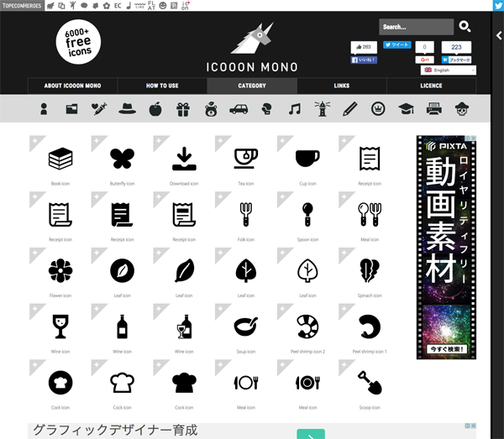Select the Flower icon
Screen dimensions: 504x439
click(60, 269)
